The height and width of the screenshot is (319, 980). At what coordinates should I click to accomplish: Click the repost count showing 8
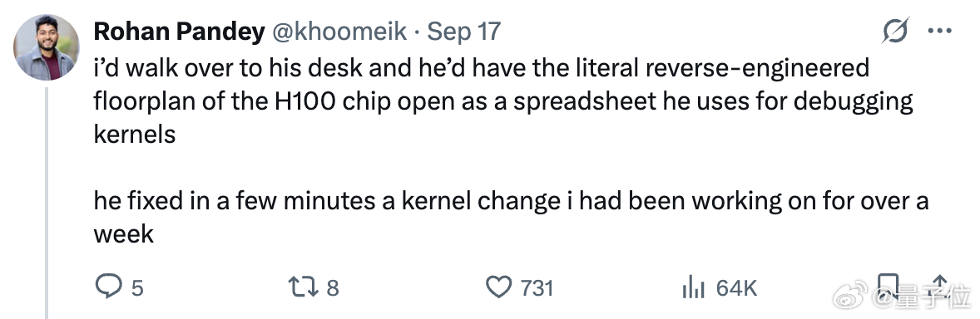tap(333, 287)
